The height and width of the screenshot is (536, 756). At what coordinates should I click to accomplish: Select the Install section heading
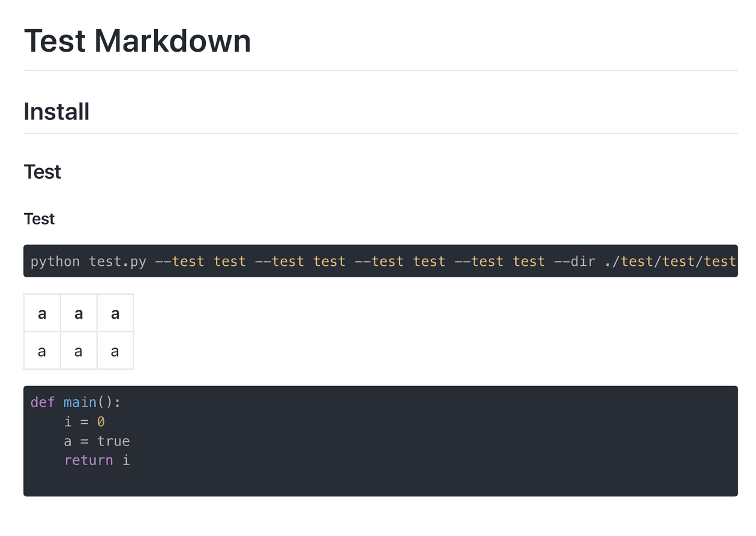click(57, 112)
